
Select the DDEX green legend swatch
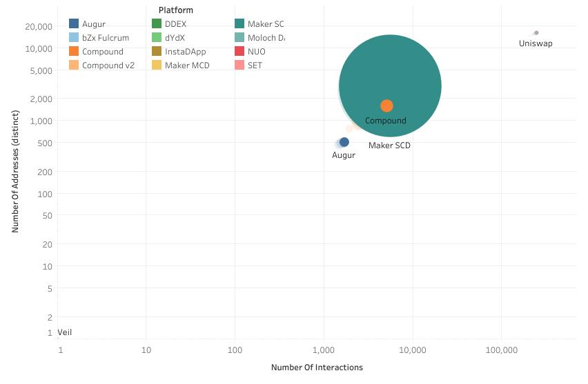pyautogui.click(x=157, y=24)
